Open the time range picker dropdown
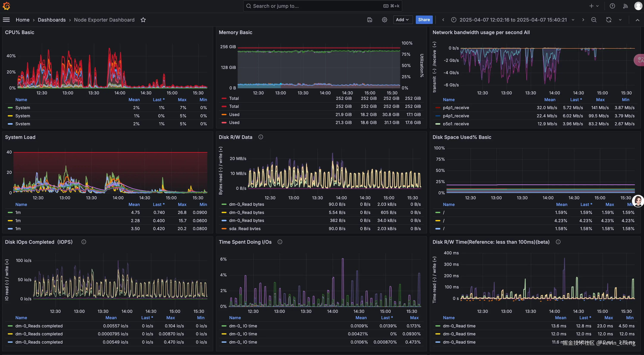 (x=513, y=20)
